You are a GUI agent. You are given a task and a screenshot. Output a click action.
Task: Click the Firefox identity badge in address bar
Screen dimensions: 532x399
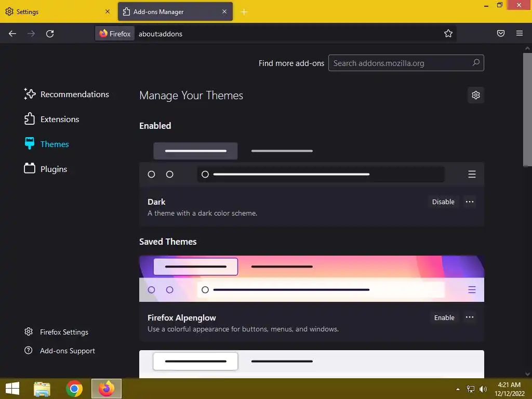[x=115, y=34]
